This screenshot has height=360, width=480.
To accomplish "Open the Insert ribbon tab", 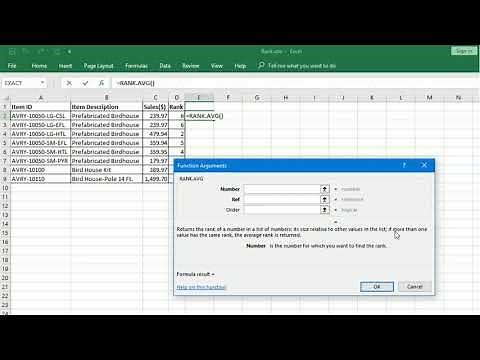I will [x=65, y=66].
